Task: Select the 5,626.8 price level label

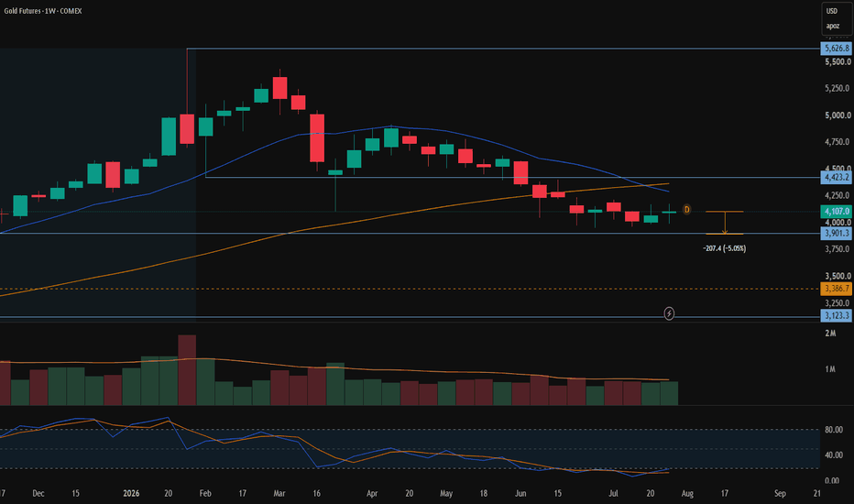Action: tap(836, 49)
